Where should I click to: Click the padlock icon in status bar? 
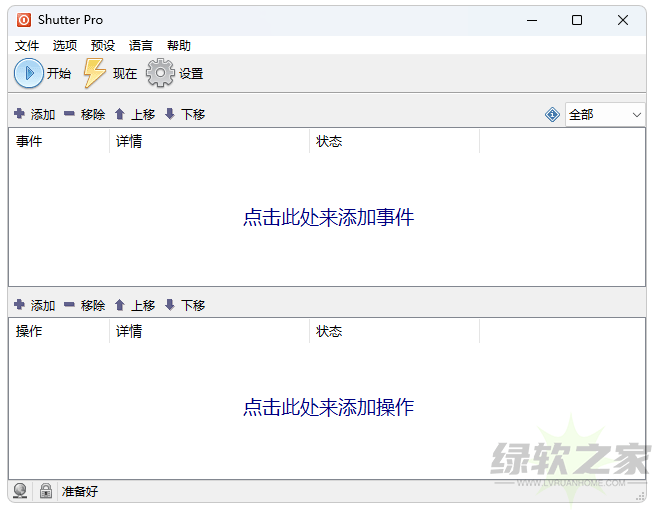coord(46,491)
